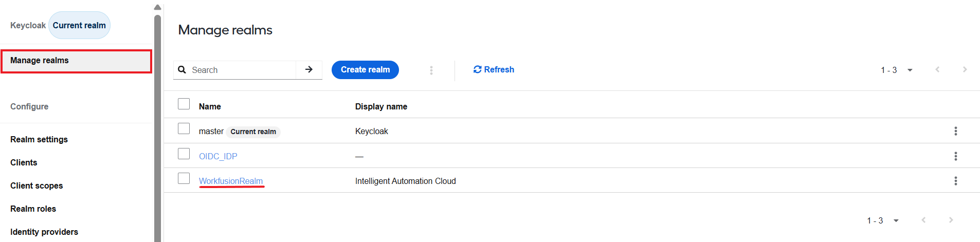Check the OIDC_IDP row checkbox

pyautogui.click(x=184, y=154)
